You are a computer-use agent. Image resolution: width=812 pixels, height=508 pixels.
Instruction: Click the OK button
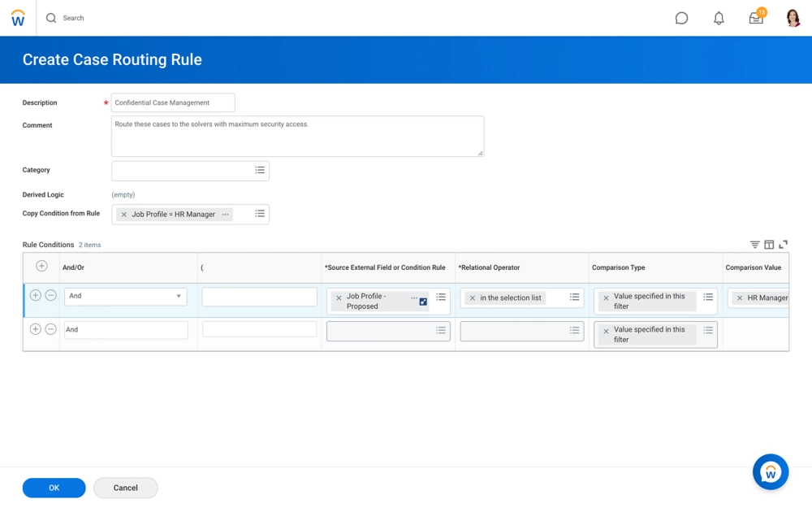(54, 488)
